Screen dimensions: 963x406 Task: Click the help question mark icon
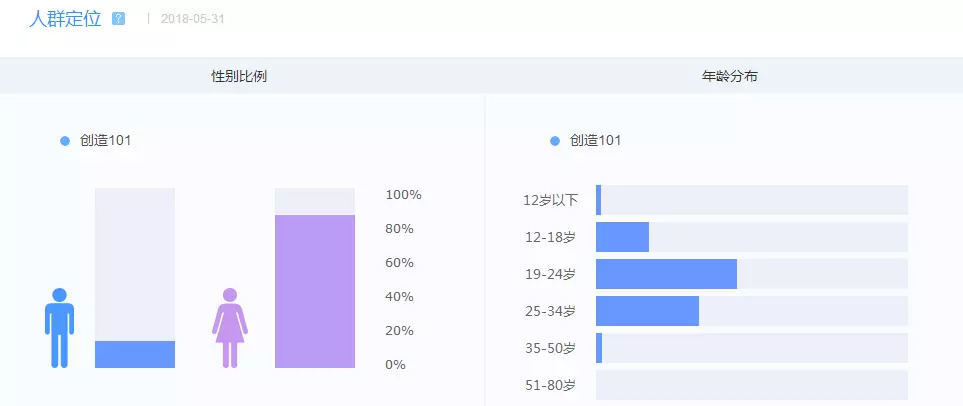[119, 18]
